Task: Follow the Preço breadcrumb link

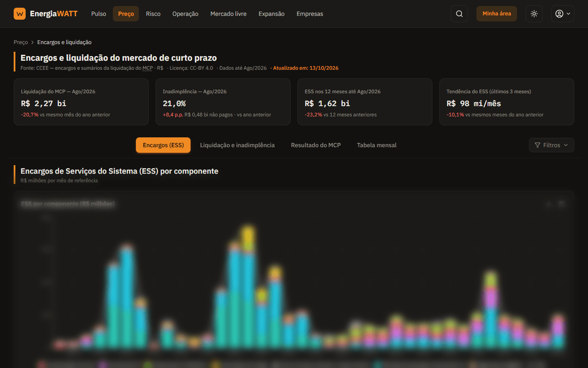Action: [21, 42]
